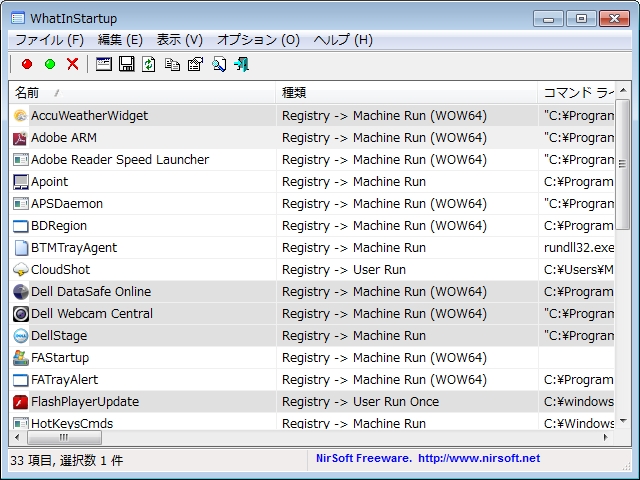
Task: Select the FATrayAlert name
Action: pyautogui.click(x=64, y=380)
